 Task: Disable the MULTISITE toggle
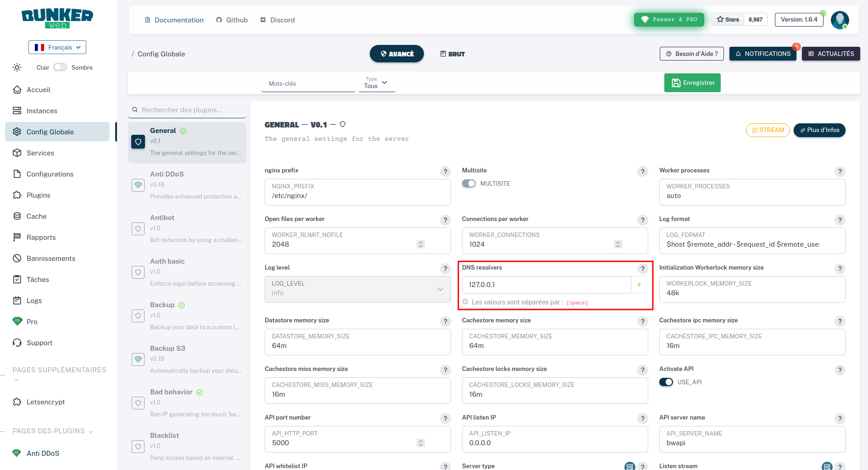coord(469,183)
